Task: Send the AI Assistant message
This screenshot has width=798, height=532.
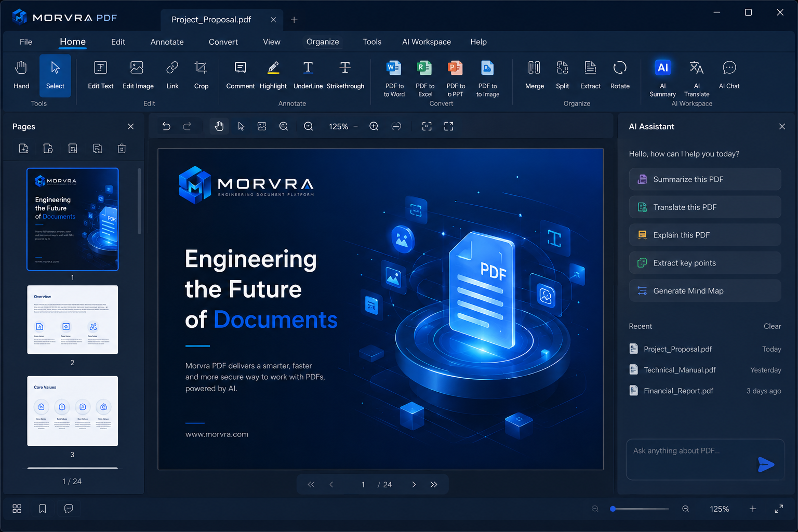Action: (x=766, y=464)
